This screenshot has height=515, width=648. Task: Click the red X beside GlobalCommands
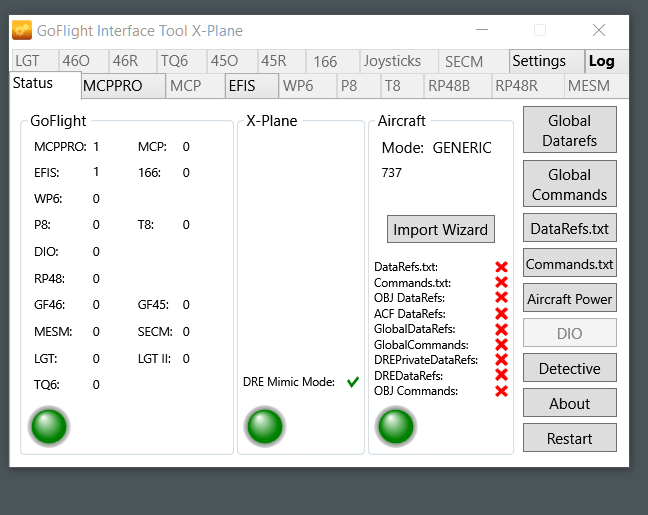click(x=502, y=344)
